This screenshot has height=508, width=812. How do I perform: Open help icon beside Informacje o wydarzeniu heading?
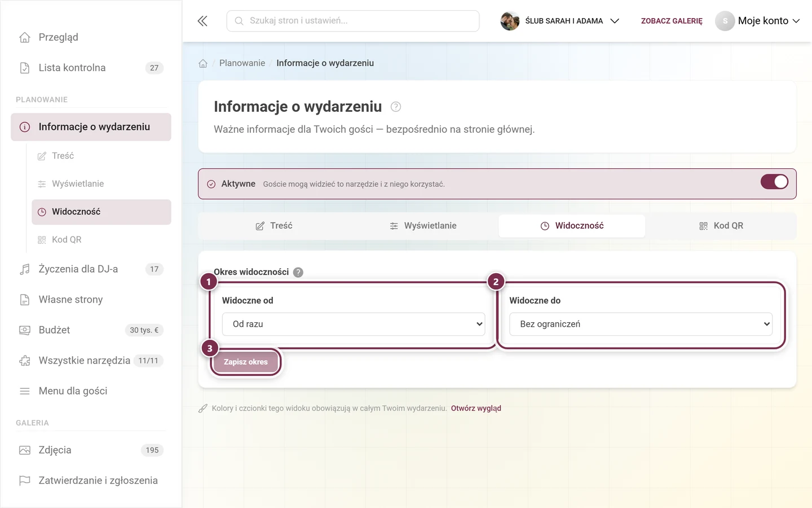click(x=396, y=107)
